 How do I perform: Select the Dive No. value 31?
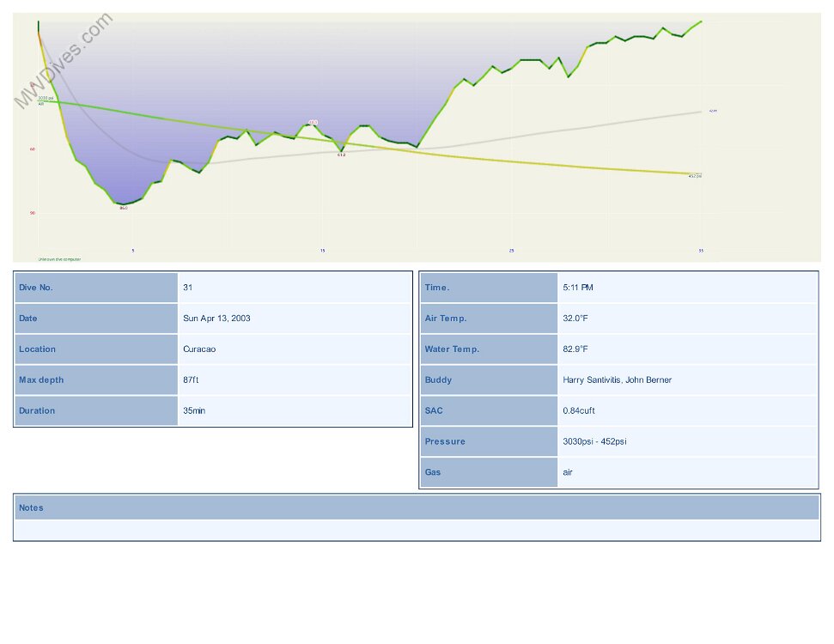188,288
